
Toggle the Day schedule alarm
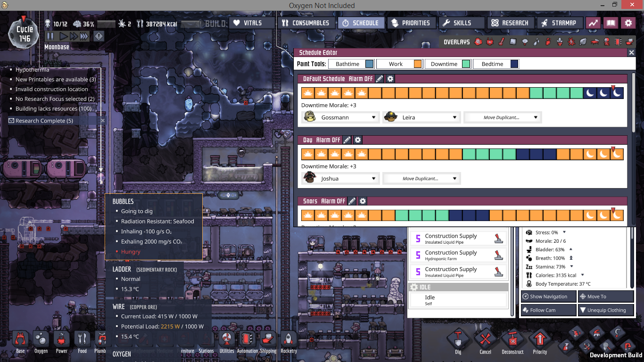[x=328, y=140]
